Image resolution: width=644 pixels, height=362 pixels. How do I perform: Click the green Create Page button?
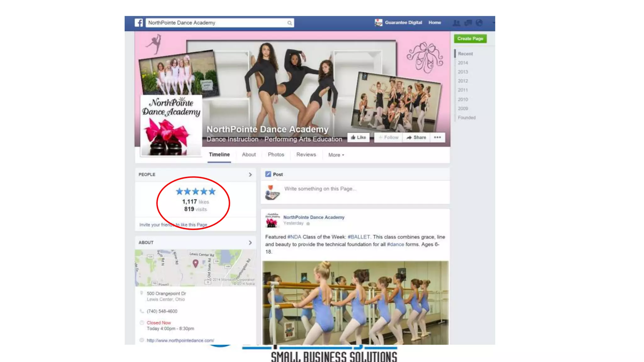(470, 39)
